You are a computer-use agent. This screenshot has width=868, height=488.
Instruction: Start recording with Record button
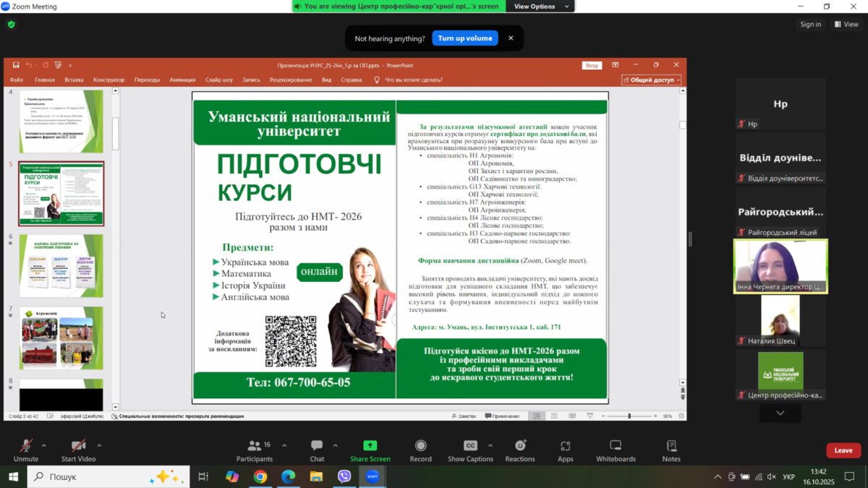pyautogui.click(x=420, y=450)
